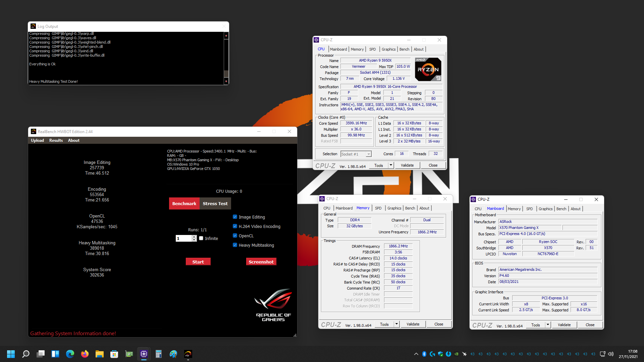Image resolution: width=644 pixels, height=362 pixels.
Task: Click the Log Output scrollbar thumb
Action: click(x=226, y=74)
